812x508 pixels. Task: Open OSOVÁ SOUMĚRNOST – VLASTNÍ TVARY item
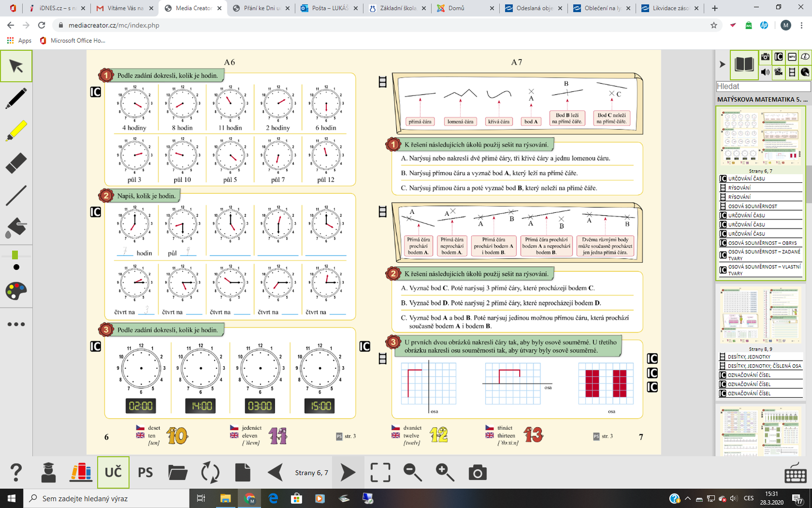tap(761, 270)
